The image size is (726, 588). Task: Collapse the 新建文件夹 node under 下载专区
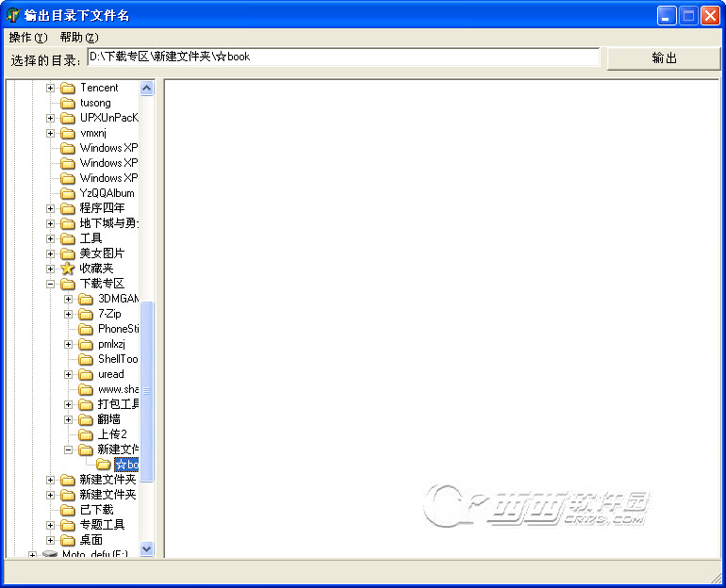[x=69, y=449]
